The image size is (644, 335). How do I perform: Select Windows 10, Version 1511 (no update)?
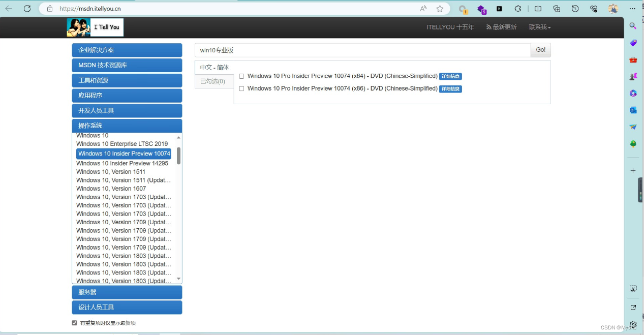pos(111,172)
